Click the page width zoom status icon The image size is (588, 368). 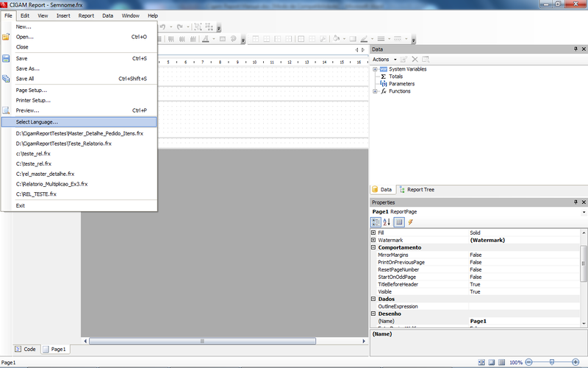tap(482, 362)
